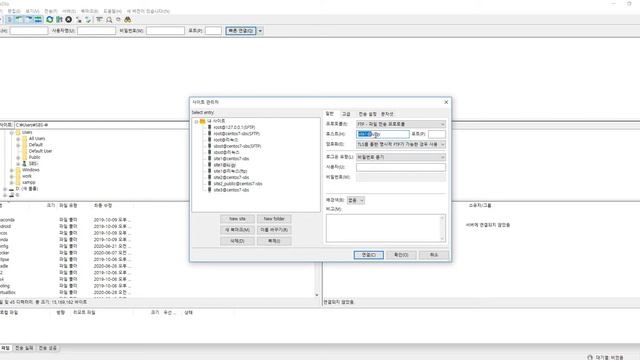
Task: Click the green refresh file lists icon
Action: coord(50,20)
